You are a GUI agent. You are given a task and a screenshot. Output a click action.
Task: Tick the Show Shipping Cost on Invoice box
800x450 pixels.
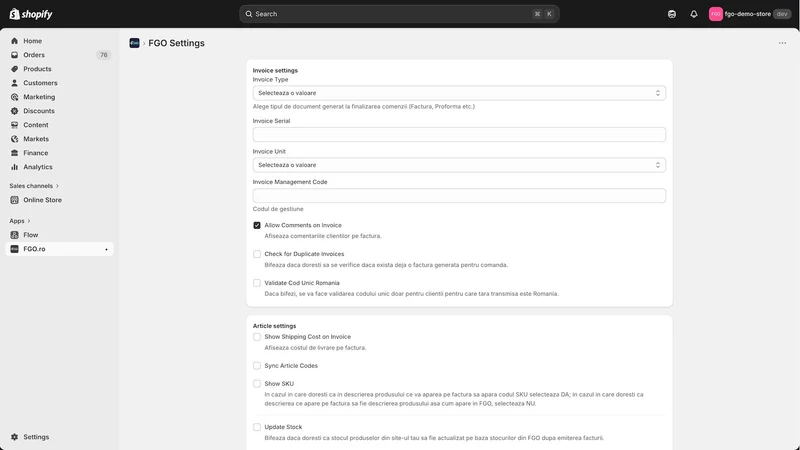click(x=257, y=337)
